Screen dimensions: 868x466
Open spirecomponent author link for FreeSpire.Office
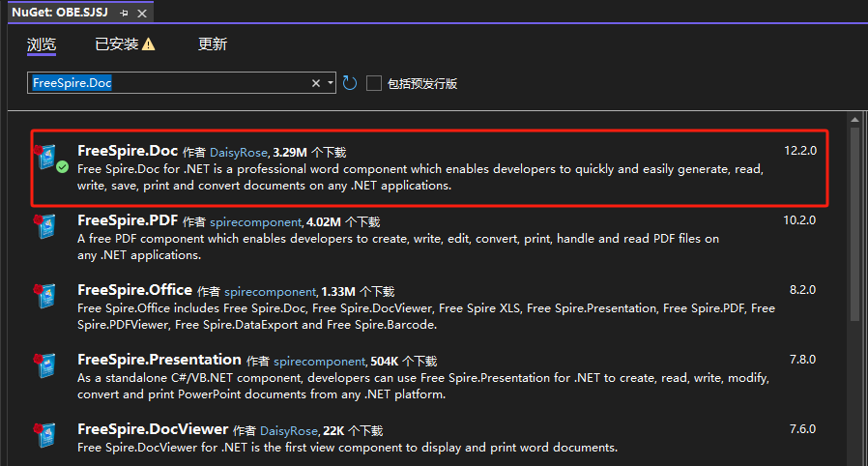(x=270, y=292)
